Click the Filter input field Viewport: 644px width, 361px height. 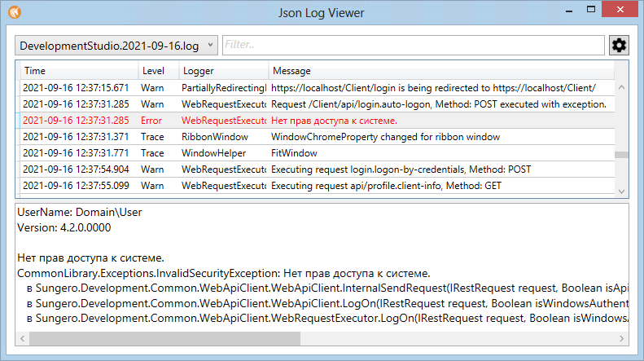(413, 46)
